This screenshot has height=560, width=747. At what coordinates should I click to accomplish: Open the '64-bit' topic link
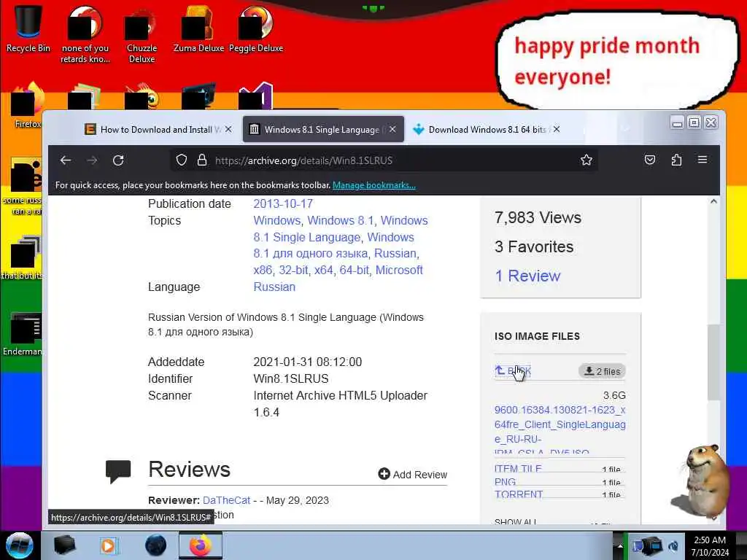coord(355,270)
